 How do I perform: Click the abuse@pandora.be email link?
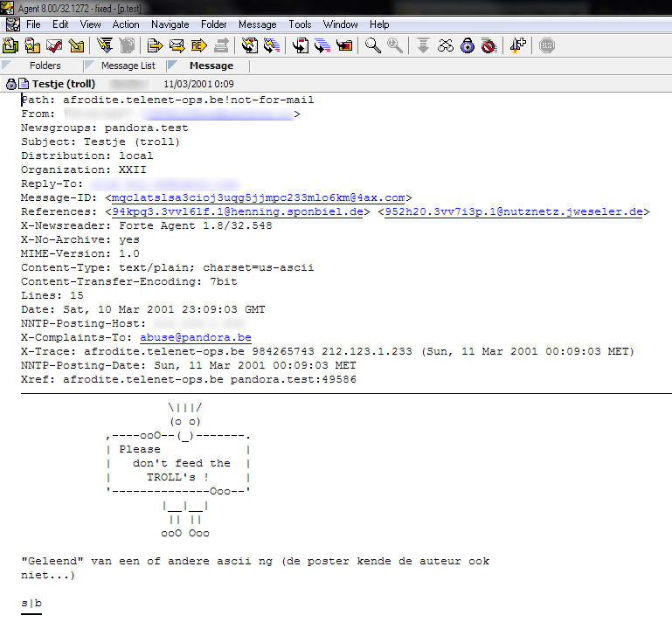coord(196,338)
